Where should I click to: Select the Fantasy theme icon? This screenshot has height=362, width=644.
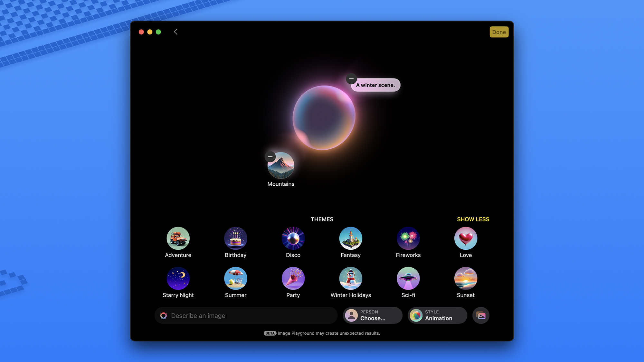point(350,238)
